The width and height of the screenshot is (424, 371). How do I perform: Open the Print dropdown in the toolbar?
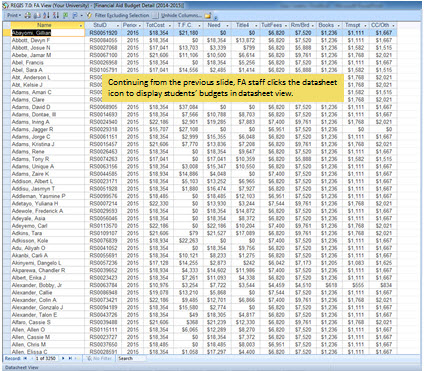tap(14, 15)
